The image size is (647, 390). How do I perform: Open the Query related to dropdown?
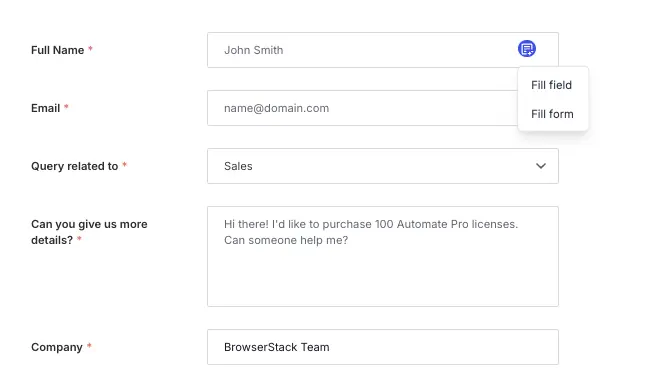383,166
